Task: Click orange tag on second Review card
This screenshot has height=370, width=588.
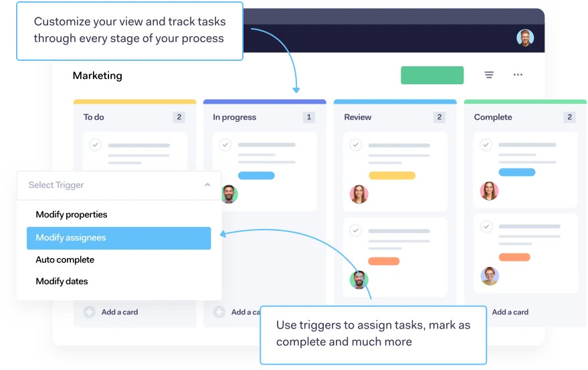Action: (x=383, y=261)
